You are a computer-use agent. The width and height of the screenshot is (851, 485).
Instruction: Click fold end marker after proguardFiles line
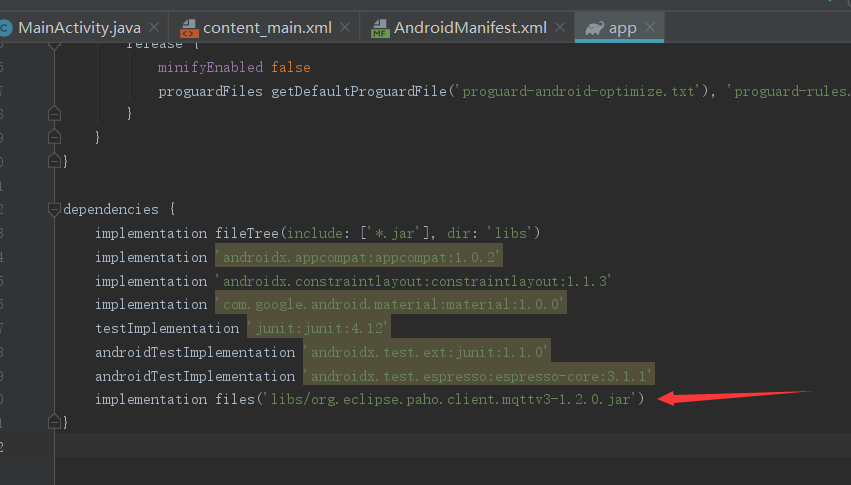pyautogui.click(x=54, y=114)
